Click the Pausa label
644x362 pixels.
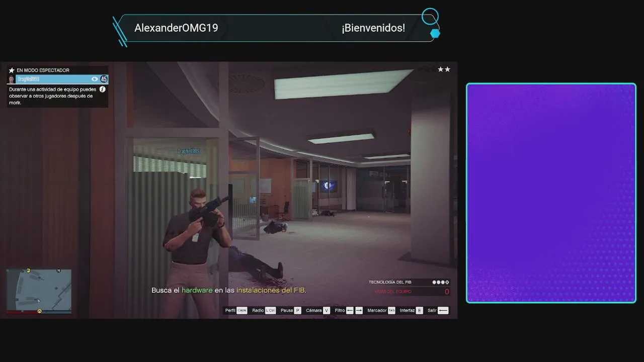pos(287,311)
